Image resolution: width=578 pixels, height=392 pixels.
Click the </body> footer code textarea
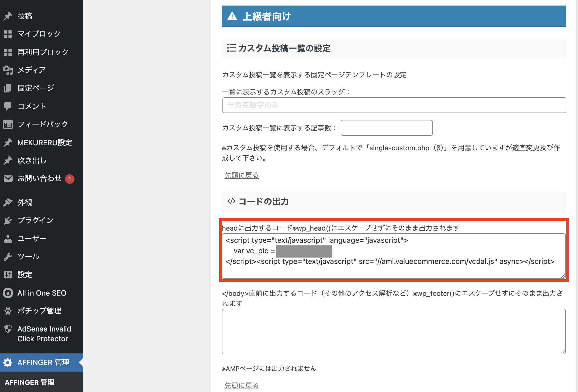tap(394, 331)
